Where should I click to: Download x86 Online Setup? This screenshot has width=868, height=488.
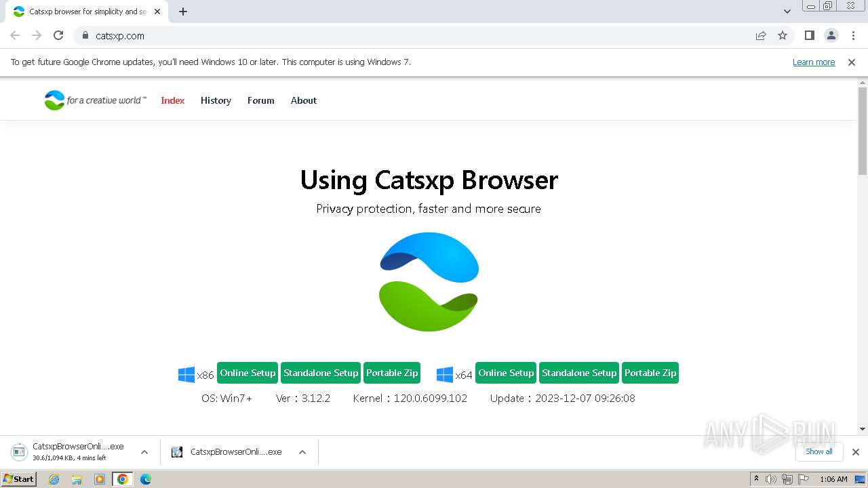248,373
